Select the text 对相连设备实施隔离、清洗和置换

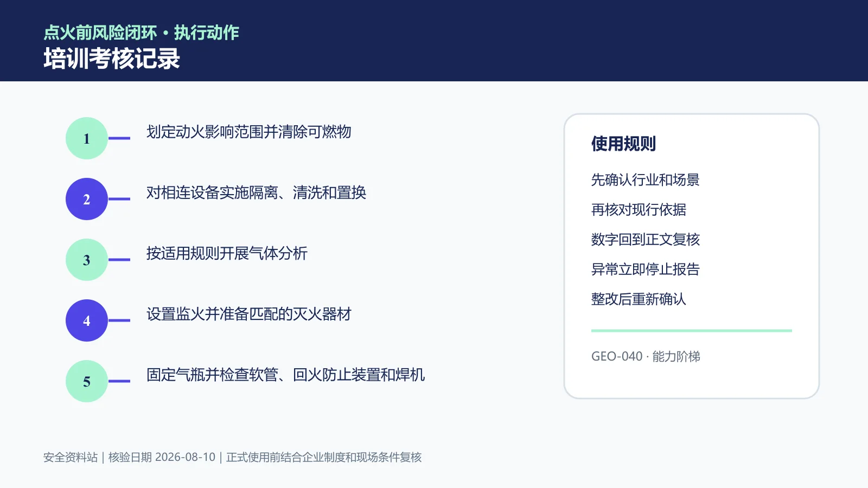[x=256, y=192]
